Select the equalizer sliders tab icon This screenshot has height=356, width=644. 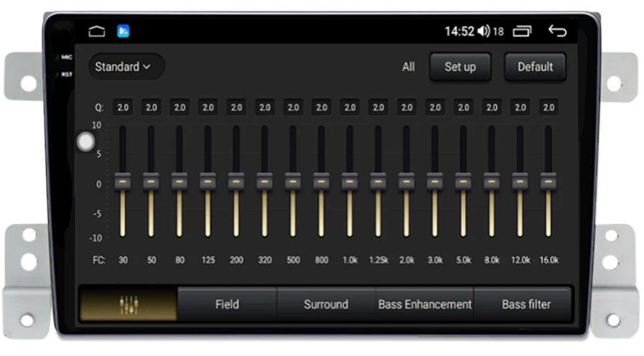[x=128, y=304]
